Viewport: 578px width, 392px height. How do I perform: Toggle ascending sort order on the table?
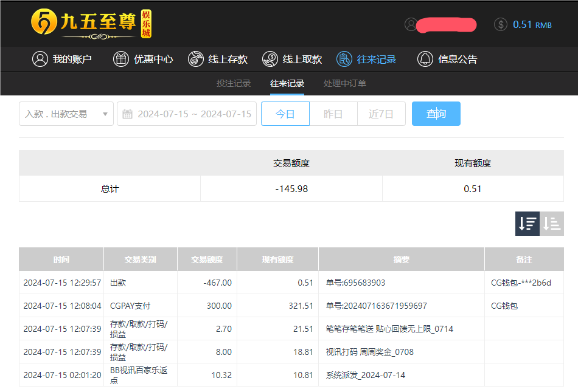(x=552, y=223)
